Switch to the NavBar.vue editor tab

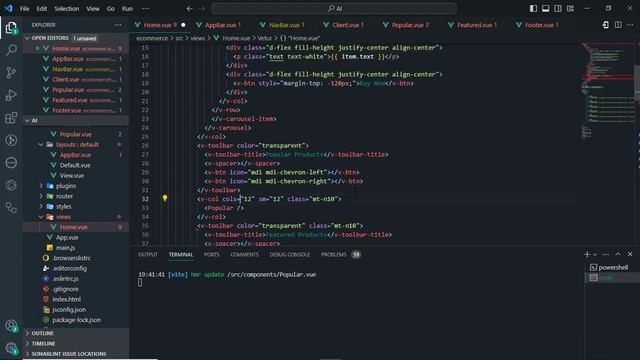point(286,25)
